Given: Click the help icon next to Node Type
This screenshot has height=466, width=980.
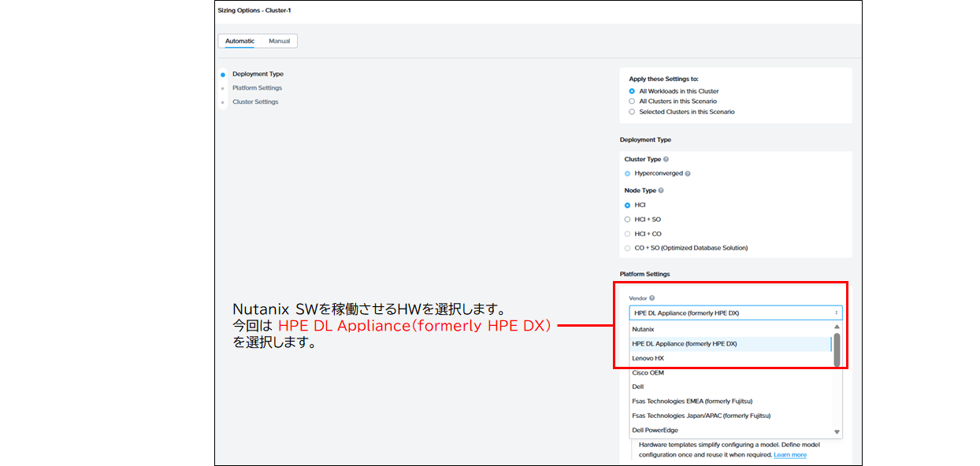Looking at the screenshot, I should (661, 190).
